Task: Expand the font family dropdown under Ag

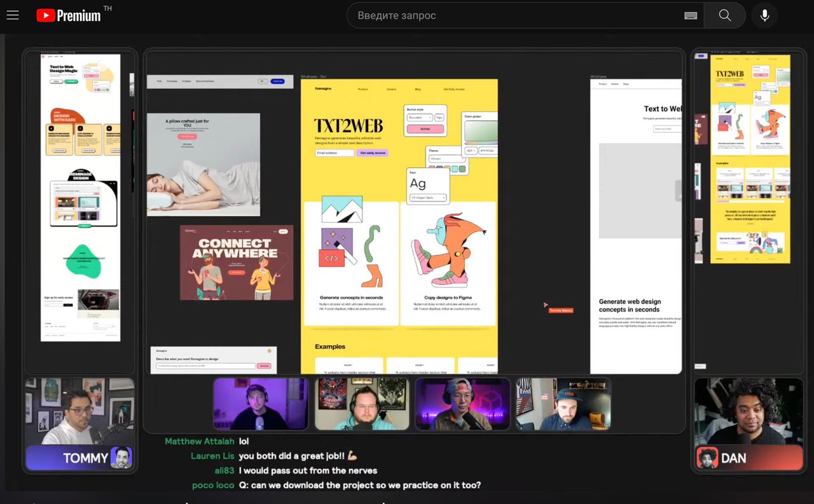Action: 428,198
